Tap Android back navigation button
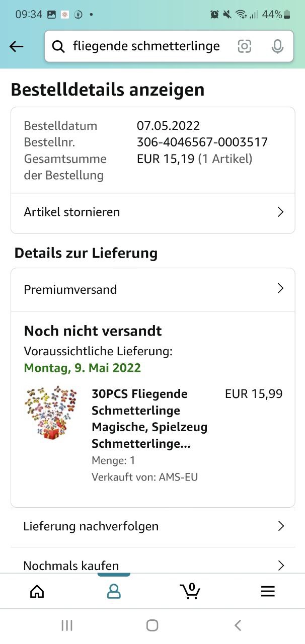The image size is (305, 644). (238, 625)
